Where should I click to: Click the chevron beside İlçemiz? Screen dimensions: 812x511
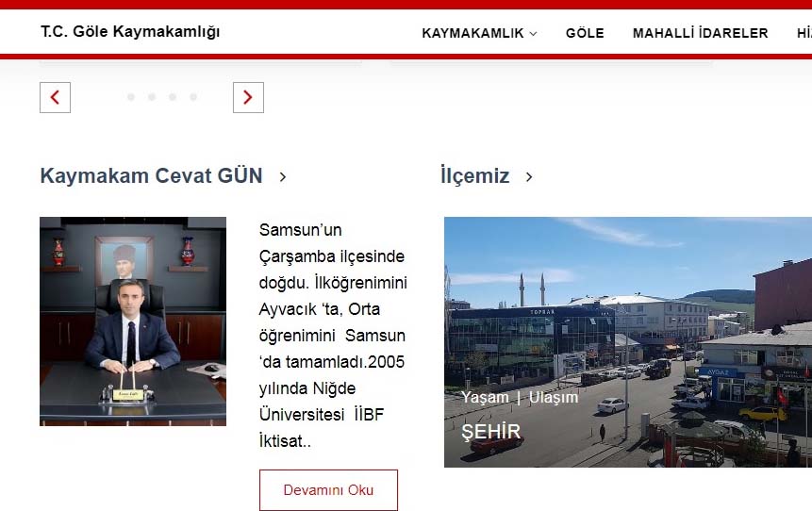(x=529, y=177)
